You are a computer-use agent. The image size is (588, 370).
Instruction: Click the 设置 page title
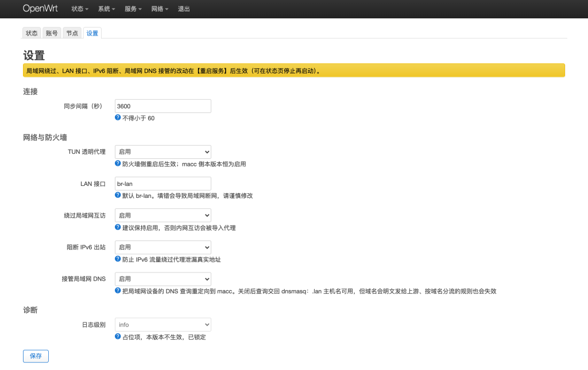tap(34, 56)
